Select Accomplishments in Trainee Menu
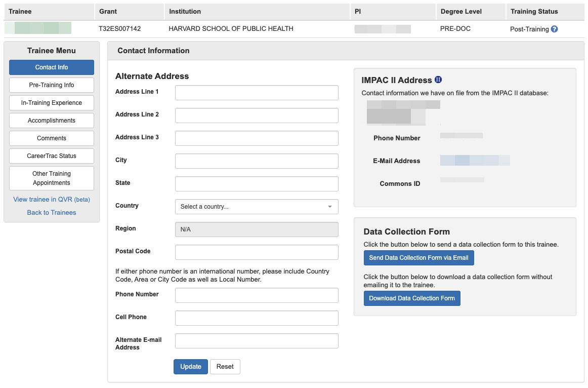 coord(52,121)
